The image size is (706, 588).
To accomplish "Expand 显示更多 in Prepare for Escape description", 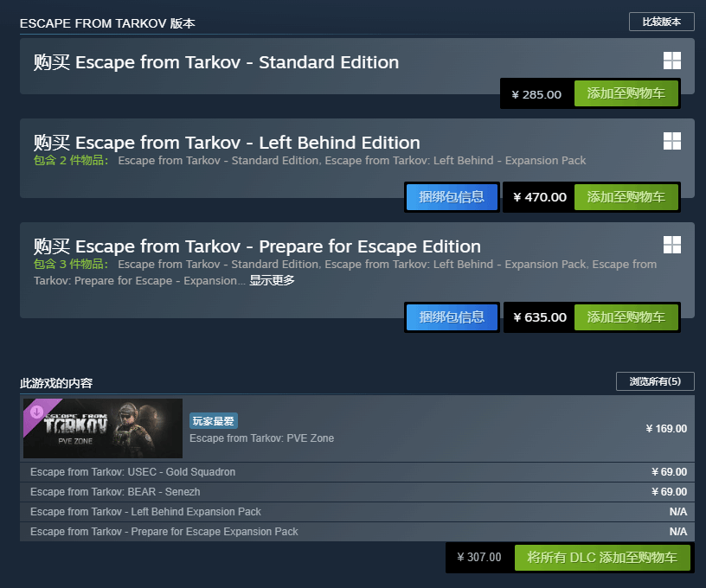I will click(x=273, y=280).
